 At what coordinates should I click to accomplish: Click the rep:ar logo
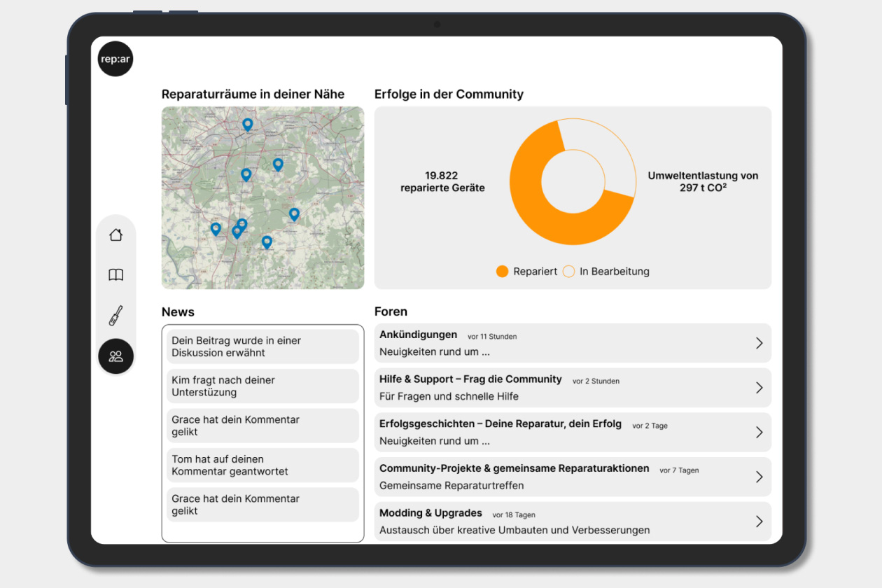(115, 59)
